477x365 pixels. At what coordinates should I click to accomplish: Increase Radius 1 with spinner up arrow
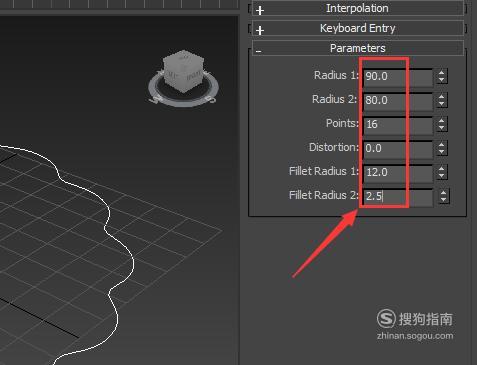pyautogui.click(x=441, y=73)
